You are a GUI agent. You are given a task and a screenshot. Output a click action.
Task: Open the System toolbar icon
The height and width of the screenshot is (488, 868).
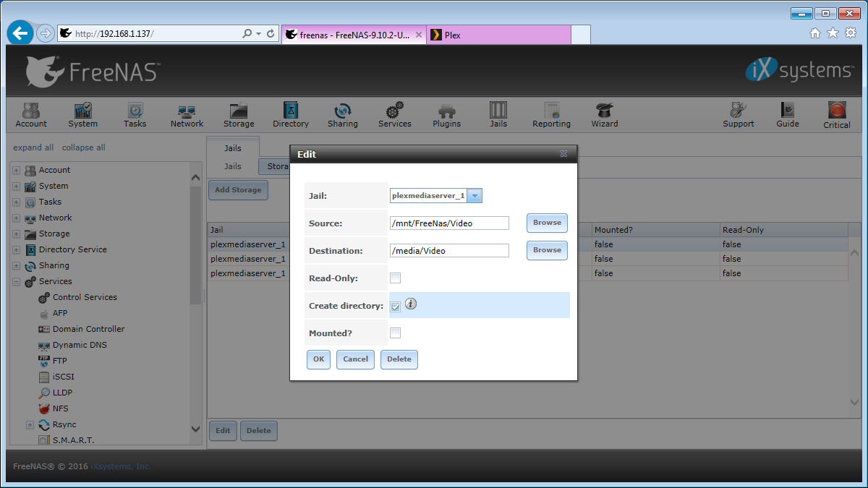pos(83,115)
